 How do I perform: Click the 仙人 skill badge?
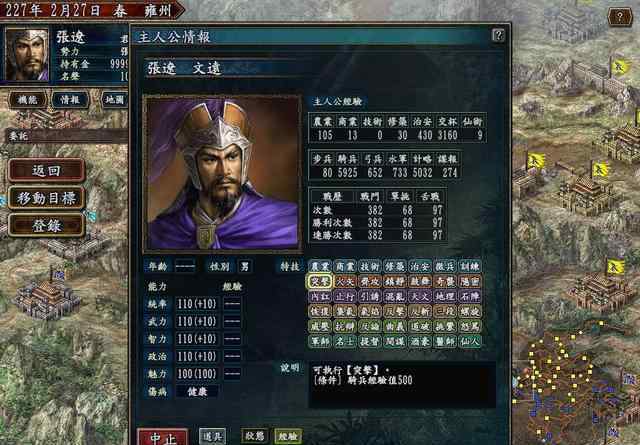click(x=470, y=341)
